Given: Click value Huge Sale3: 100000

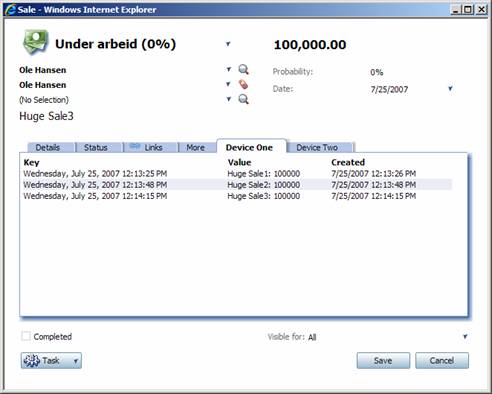Looking at the screenshot, I should [x=264, y=196].
